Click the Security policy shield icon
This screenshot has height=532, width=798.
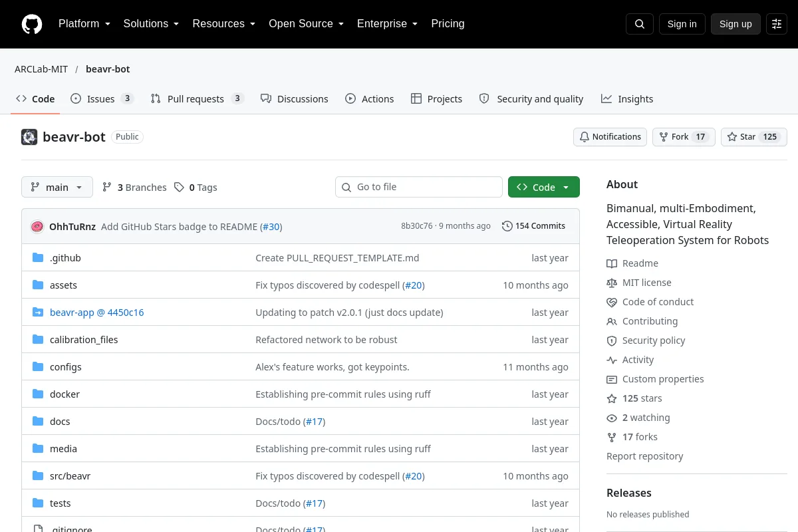612,340
